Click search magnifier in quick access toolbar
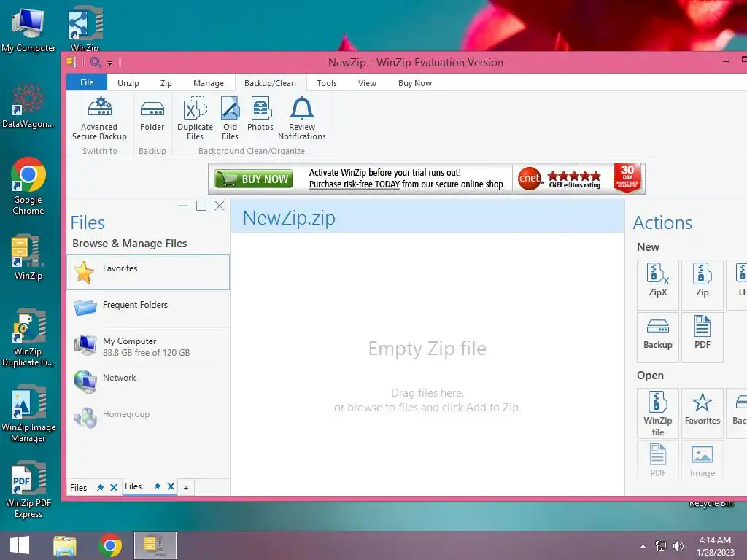The image size is (747, 560). 96,63
